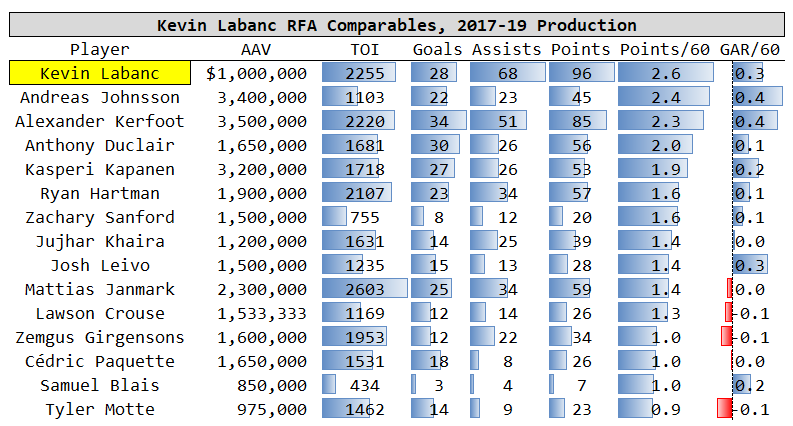Select Samuel Blais' TOI value 434

[365, 386]
